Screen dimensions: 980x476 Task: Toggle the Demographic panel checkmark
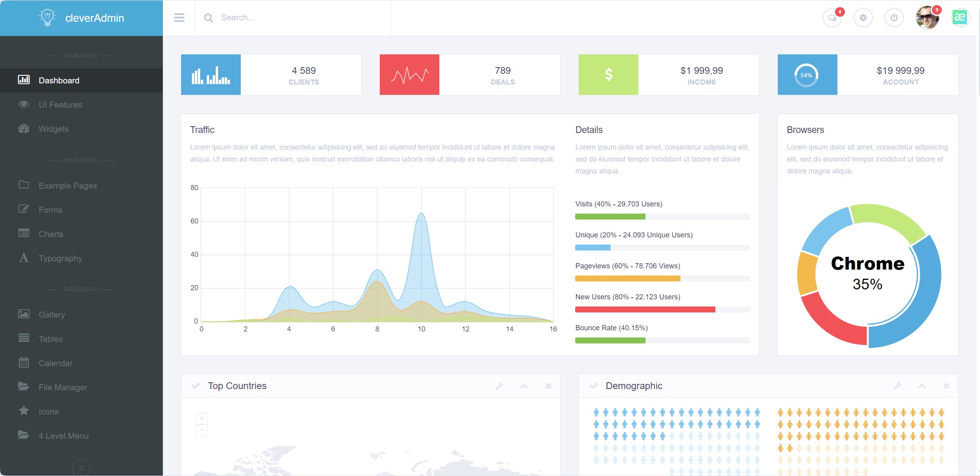point(593,386)
